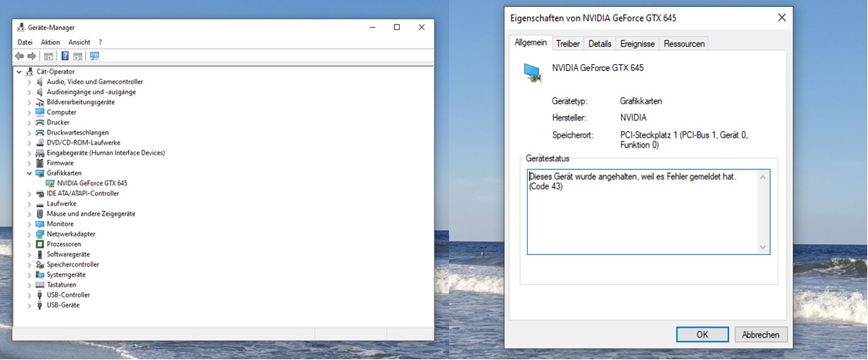Click the large graphics card icon in properties dialog

click(533, 73)
